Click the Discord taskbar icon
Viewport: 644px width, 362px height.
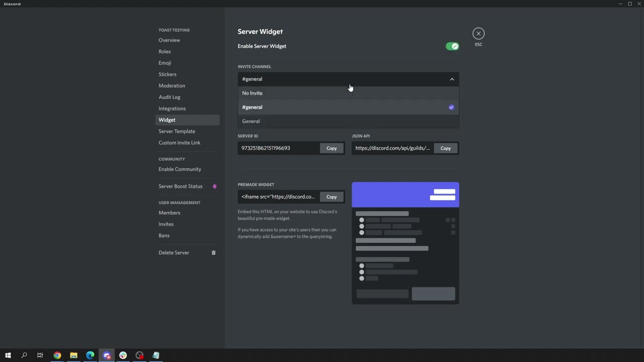[x=107, y=355]
